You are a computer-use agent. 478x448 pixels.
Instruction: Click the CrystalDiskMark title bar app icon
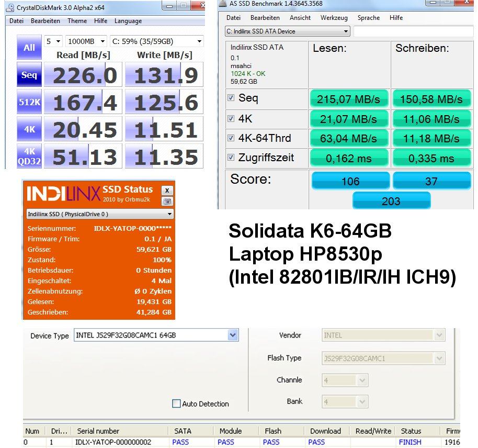pos(10,7)
